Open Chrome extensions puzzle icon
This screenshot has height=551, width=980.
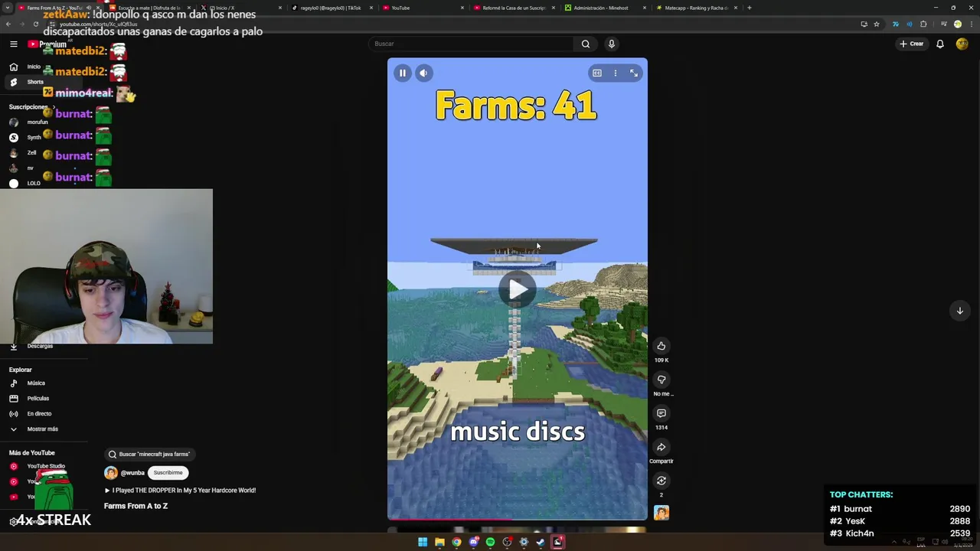click(x=923, y=24)
